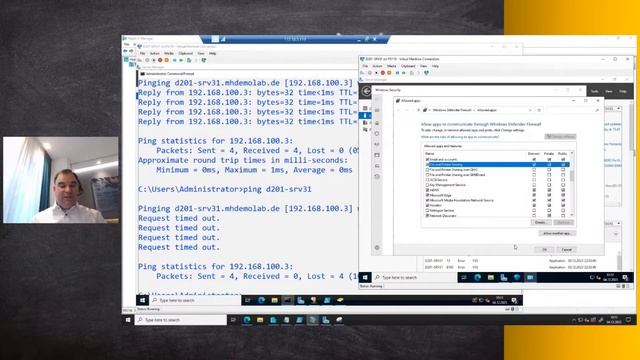Image resolution: width=640 pixels, height=360 pixels.
Task: Open App & browser control sidebar icon
Action: coord(377,155)
